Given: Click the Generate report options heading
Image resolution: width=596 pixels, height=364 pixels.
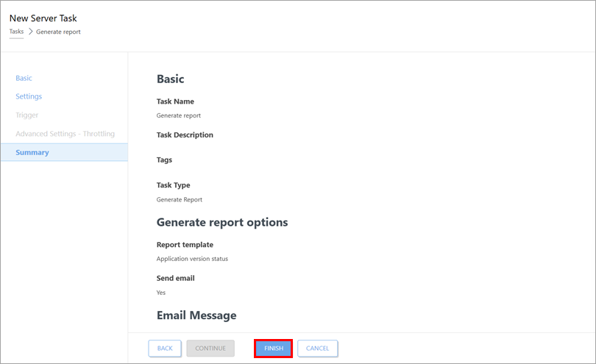Looking at the screenshot, I should 221,222.
